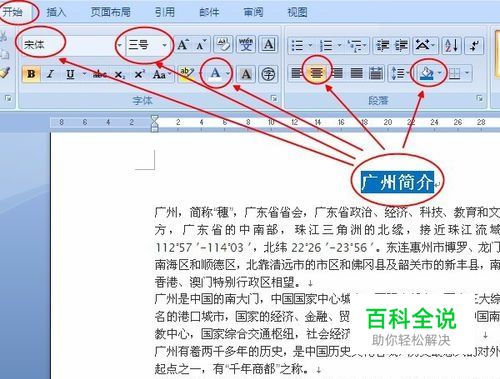This screenshot has height=379, width=500.
Task: Open Asian layout options
Action: pos(425,45)
